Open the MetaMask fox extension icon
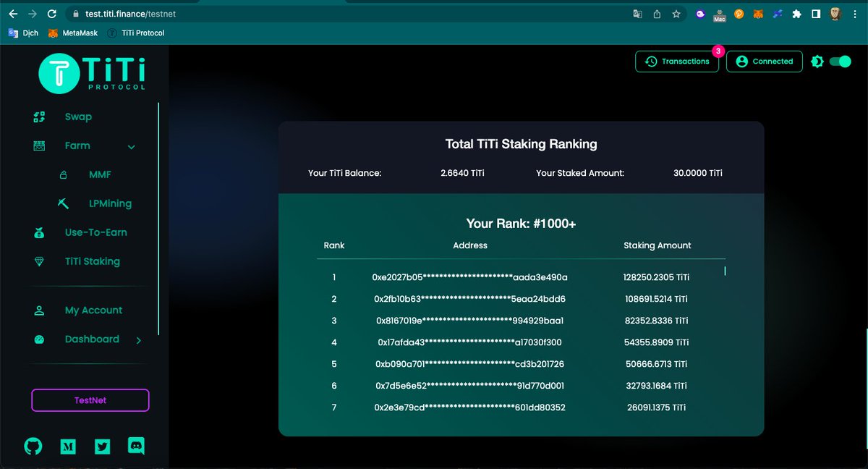This screenshot has height=469, width=868. click(758, 14)
